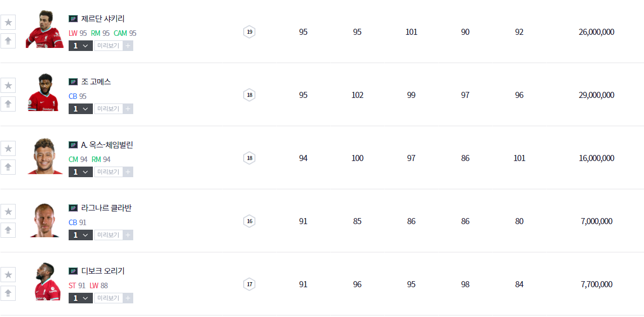Click the 미리보기 button for A. 옥스-체임벌린

(108, 172)
